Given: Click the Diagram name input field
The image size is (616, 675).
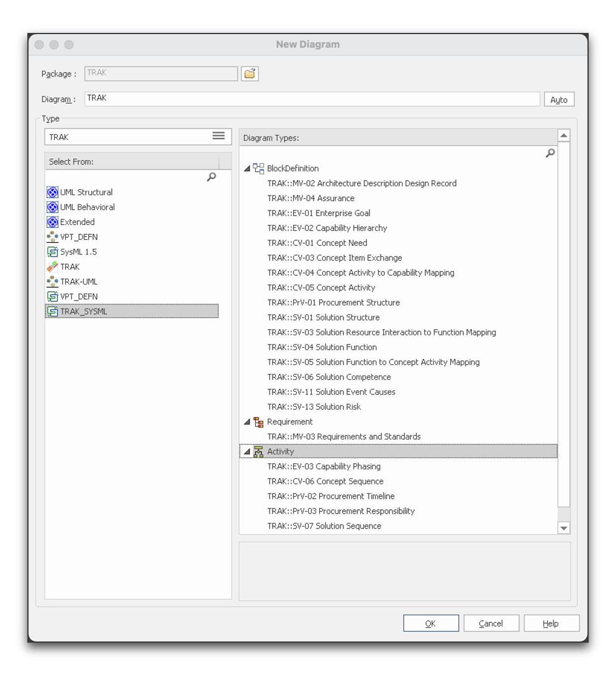Looking at the screenshot, I should tap(312, 99).
